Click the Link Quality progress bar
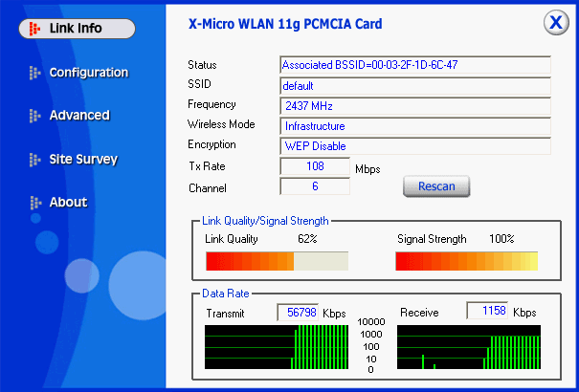Image resolution: width=579 pixels, height=392 pixels. [x=277, y=261]
